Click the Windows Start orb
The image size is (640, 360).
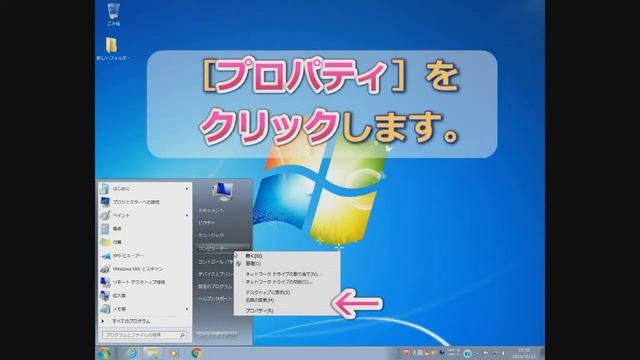105,353
